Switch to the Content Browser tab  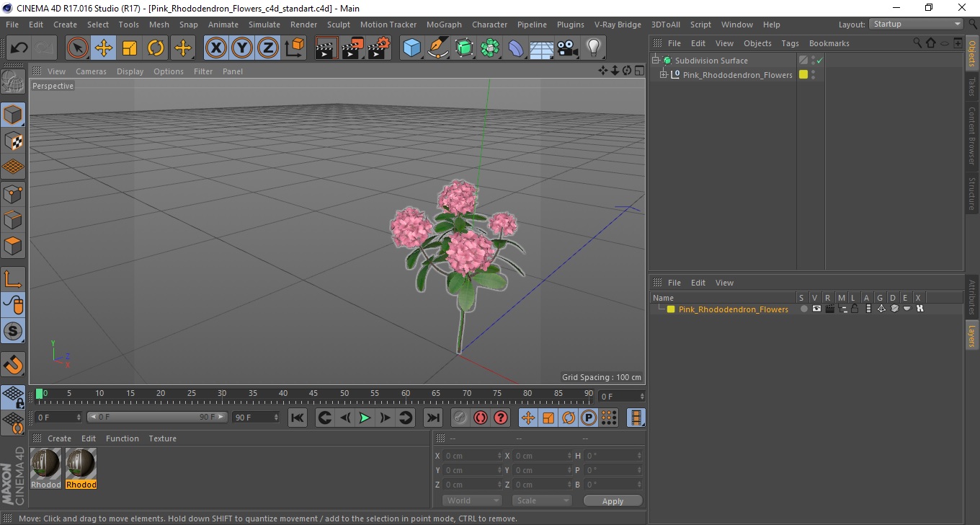point(972,136)
